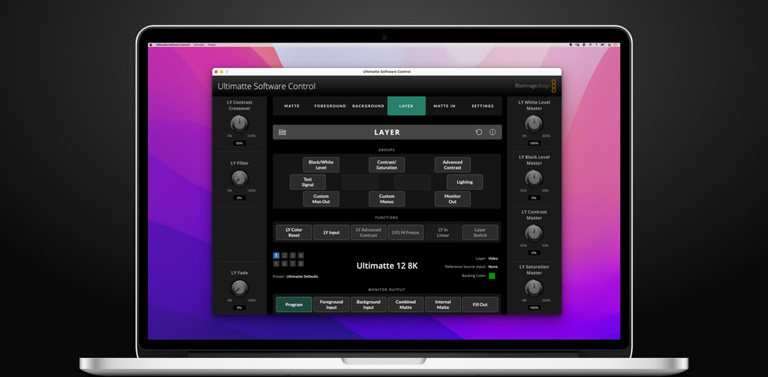Click the LY Black Level Master 0% value field
768x377 pixels.
(x=534, y=198)
